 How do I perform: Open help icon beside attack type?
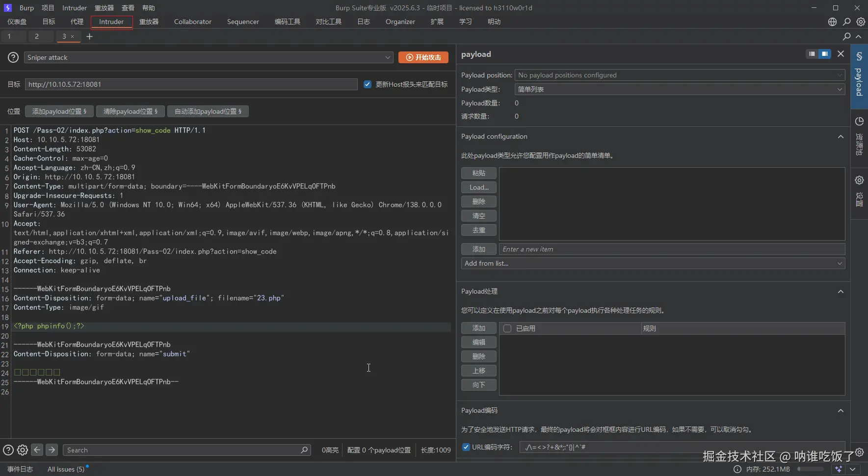pyautogui.click(x=13, y=57)
